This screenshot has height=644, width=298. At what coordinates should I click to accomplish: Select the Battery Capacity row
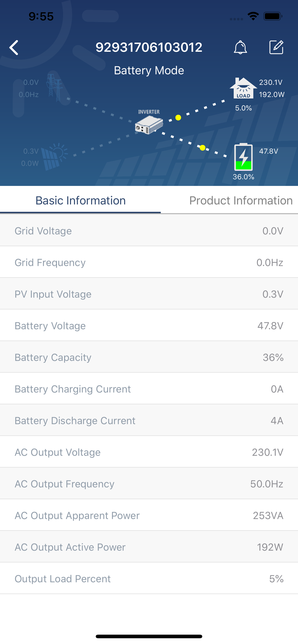click(x=149, y=357)
